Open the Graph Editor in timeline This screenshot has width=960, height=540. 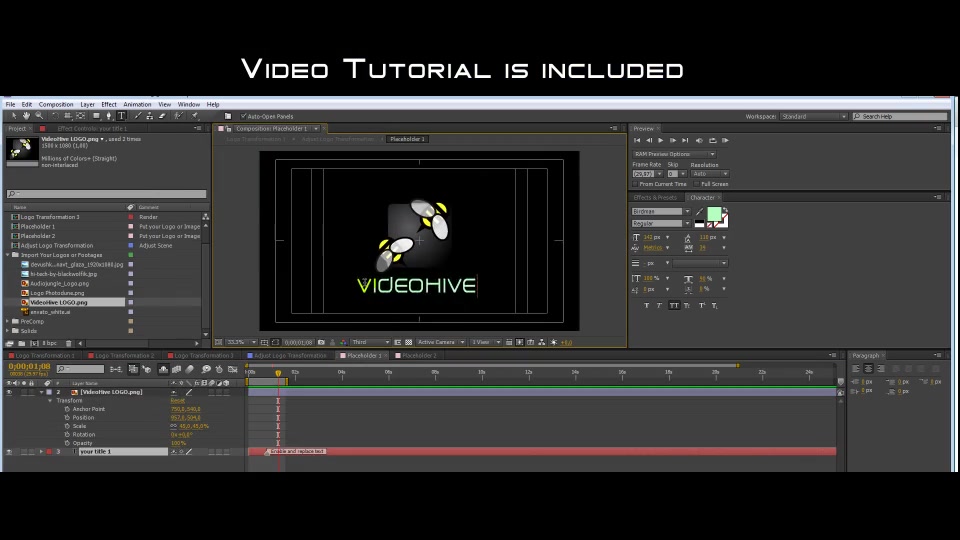coord(233,369)
